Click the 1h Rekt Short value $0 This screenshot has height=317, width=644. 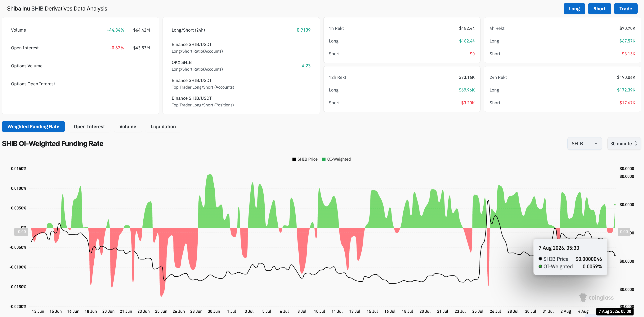(x=472, y=54)
